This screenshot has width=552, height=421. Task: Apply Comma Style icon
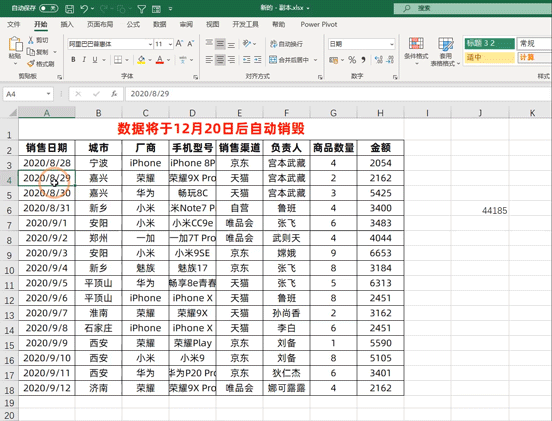pos(363,60)
